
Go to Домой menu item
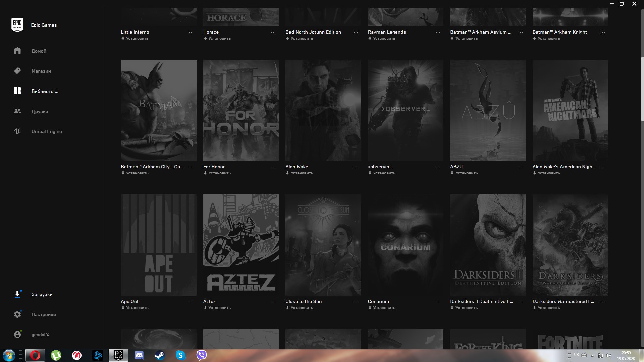(39, 51)
